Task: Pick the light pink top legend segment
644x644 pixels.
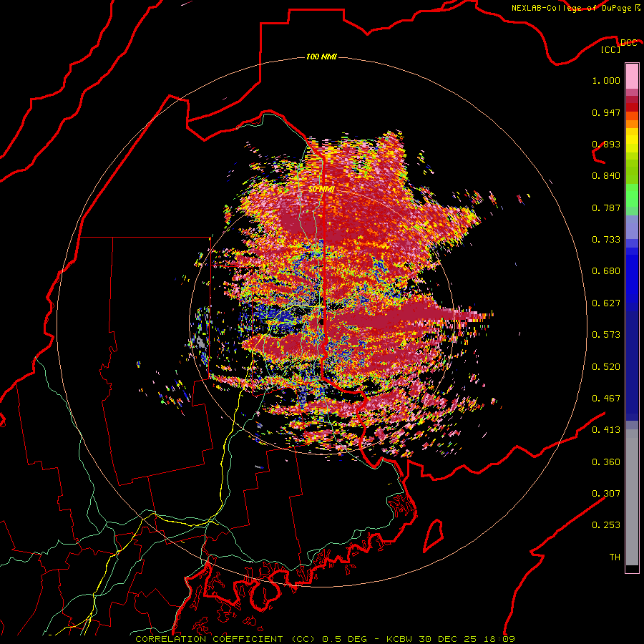Action: pos(632,77)
